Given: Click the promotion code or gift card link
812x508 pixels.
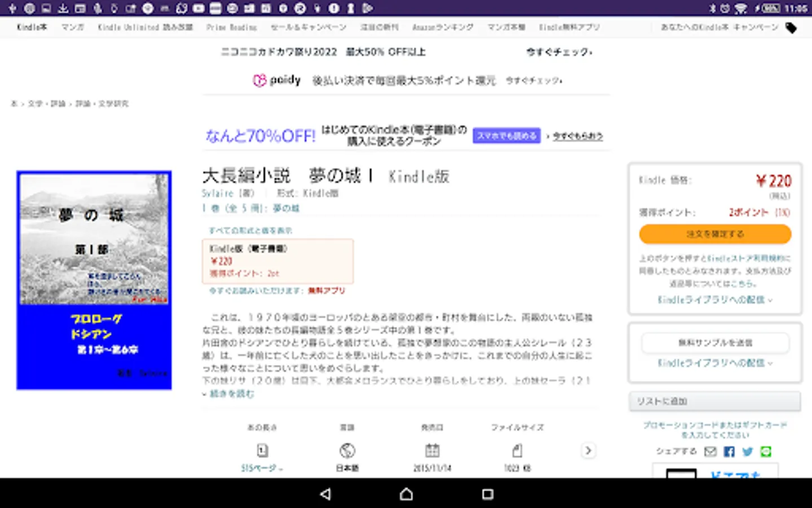Looking at the screenshot, I should tap(714, 430).
